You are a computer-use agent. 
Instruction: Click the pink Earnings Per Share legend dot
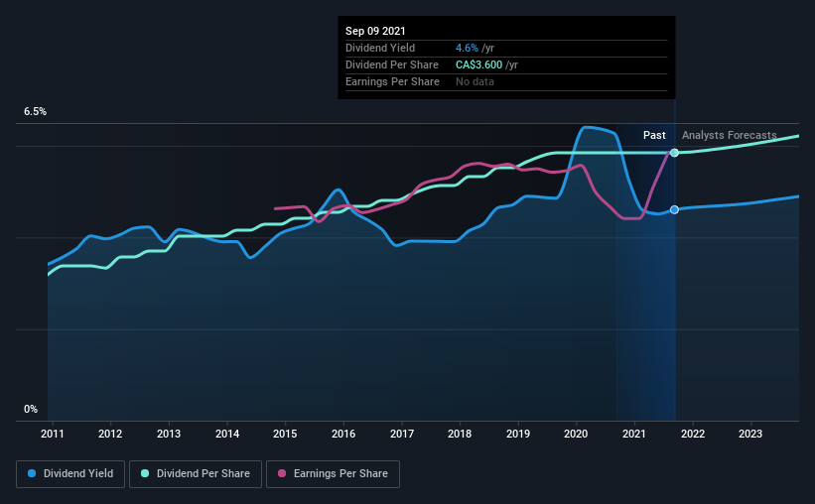pos(282,473)
